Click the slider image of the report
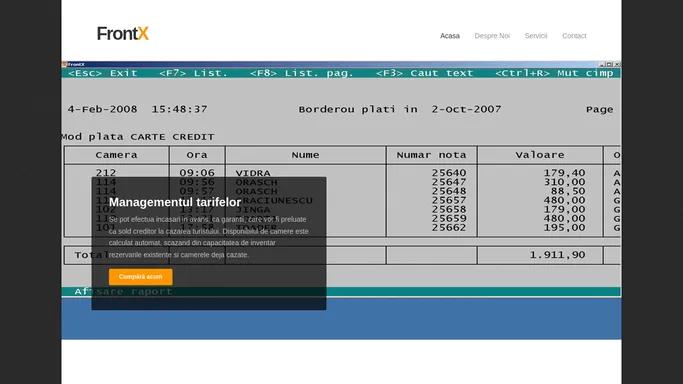 [342, 200]
